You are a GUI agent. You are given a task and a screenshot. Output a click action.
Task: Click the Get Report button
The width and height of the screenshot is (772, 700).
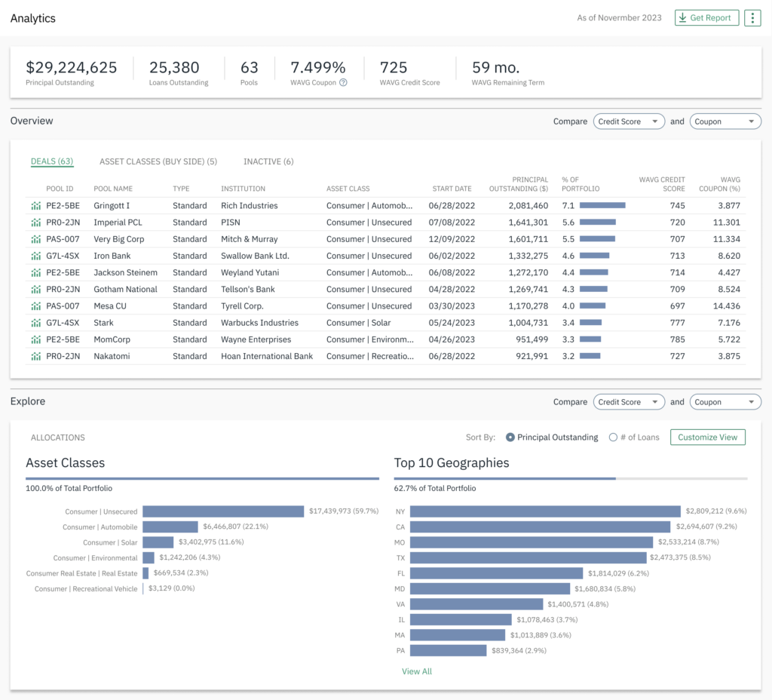(706, 18)
